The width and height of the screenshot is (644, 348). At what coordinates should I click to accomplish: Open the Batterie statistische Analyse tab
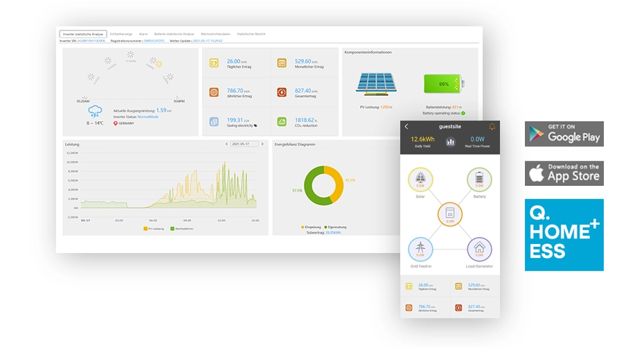(174, 33)
